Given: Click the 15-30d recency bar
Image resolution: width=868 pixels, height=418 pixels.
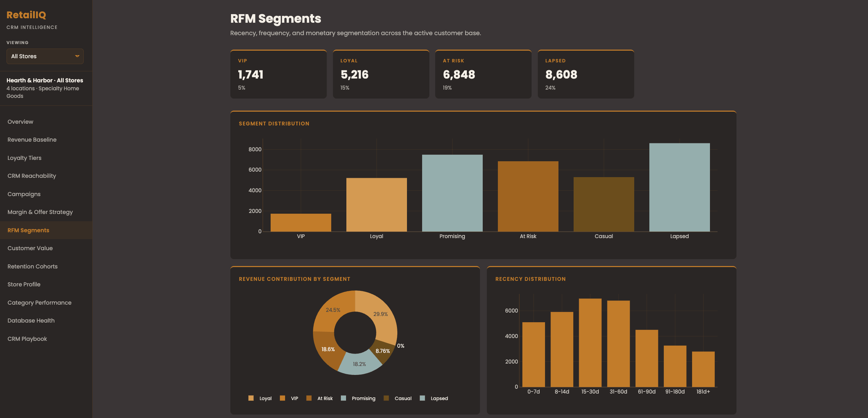Looking at the screenshot, I should pyautogui.click(x=590, y=343).
